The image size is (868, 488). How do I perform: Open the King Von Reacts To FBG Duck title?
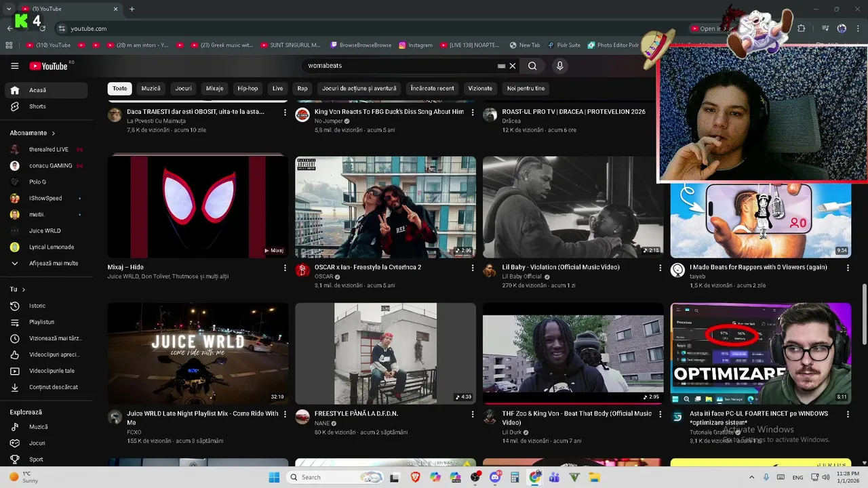tap(389, 112)
